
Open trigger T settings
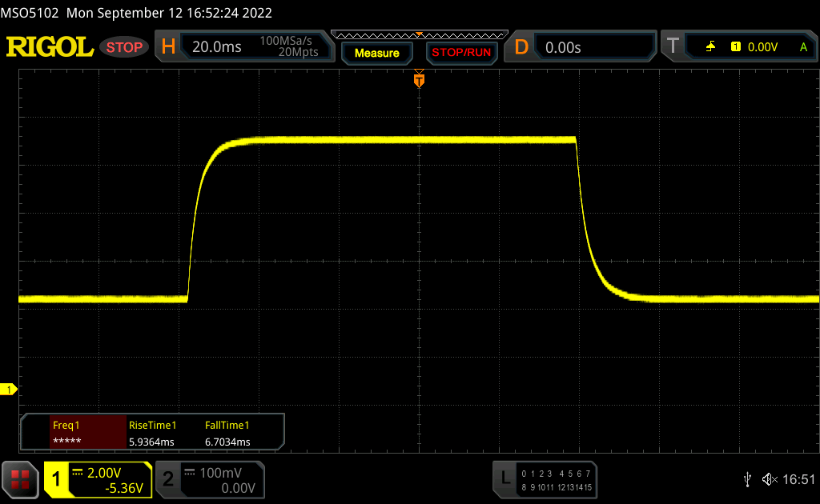(x=673, y=46)
